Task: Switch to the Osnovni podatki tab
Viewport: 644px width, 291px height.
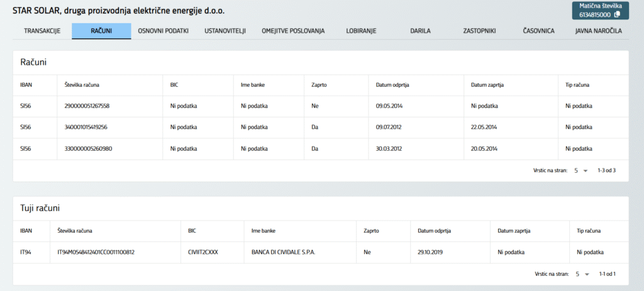Action: click(x=163, y=30)
